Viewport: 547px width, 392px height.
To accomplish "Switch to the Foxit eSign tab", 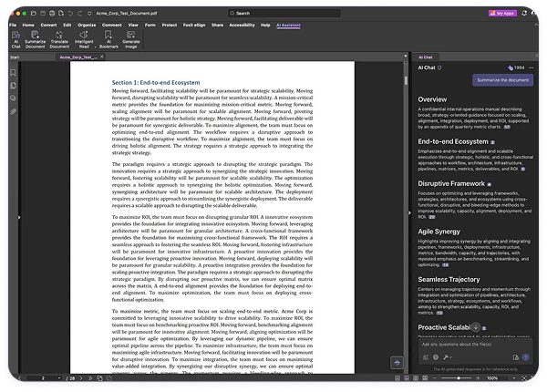I will coord(194,26).
